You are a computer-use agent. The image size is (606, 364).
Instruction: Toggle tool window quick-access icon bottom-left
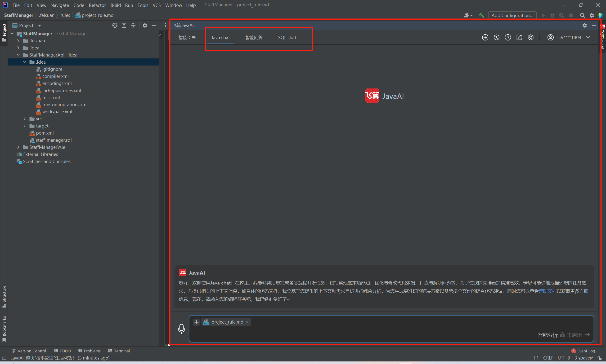click(x=4, y=358)
